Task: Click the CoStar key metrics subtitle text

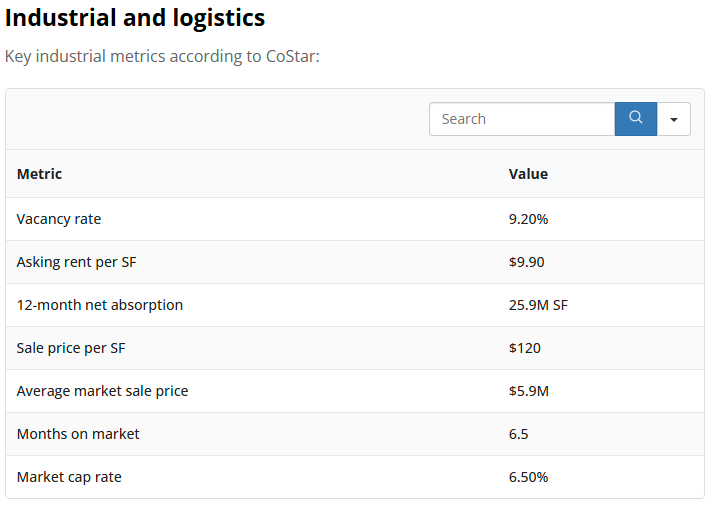Action: tap(162, 55)
